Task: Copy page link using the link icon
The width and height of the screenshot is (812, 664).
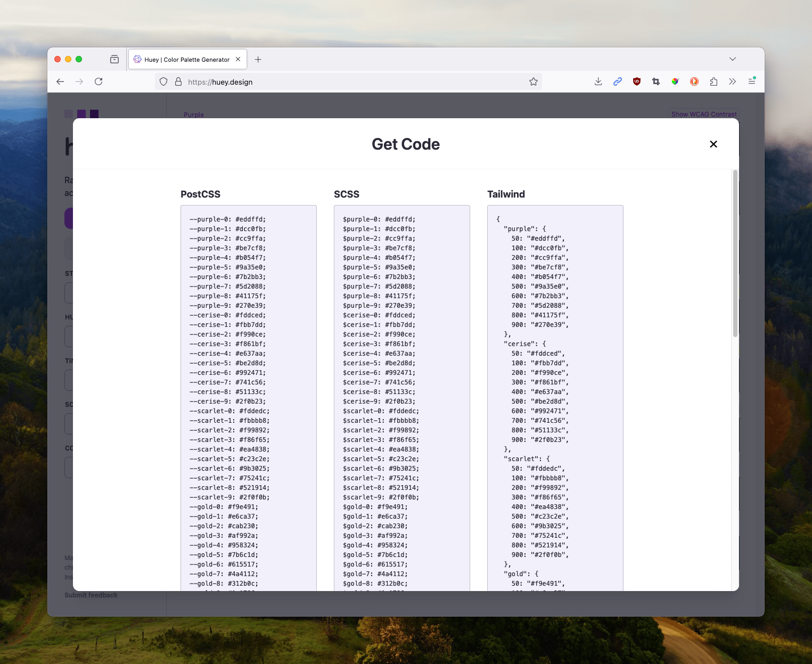Action: click(x=617, y=81)
